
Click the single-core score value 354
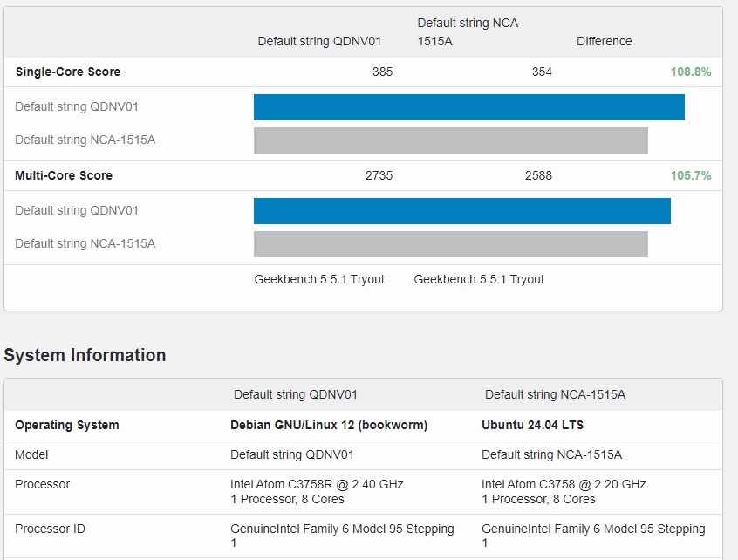click(542, 72)
